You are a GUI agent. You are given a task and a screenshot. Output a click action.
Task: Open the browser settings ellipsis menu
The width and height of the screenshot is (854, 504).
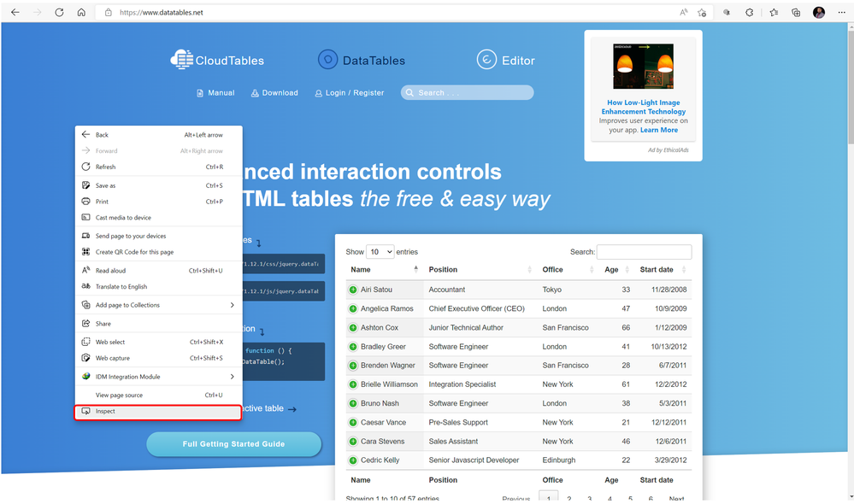coord(841,12)
